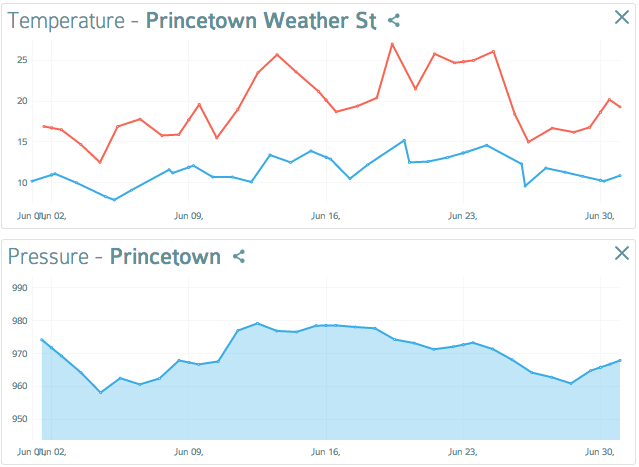
Task: Select the Jun 16 label on the temperature axis
Action: 326,215
